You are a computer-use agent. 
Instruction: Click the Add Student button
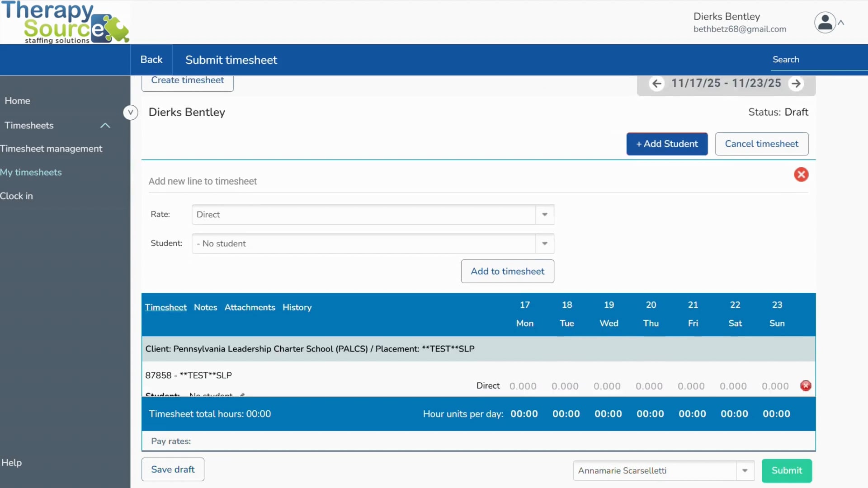coord(667,144)
